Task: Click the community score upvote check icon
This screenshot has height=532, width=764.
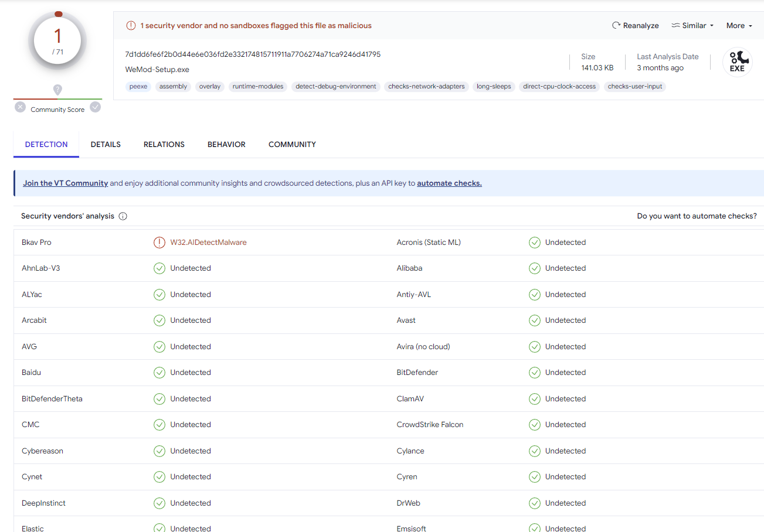Action: (x=95, y=107)
